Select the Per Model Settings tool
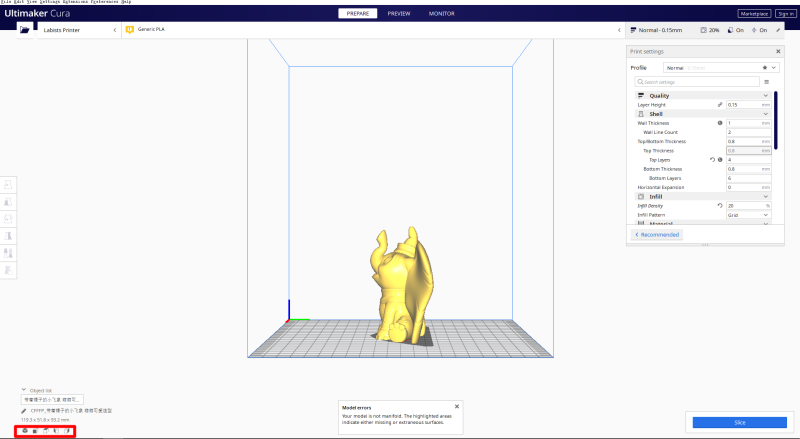 [x=8, y=253]
